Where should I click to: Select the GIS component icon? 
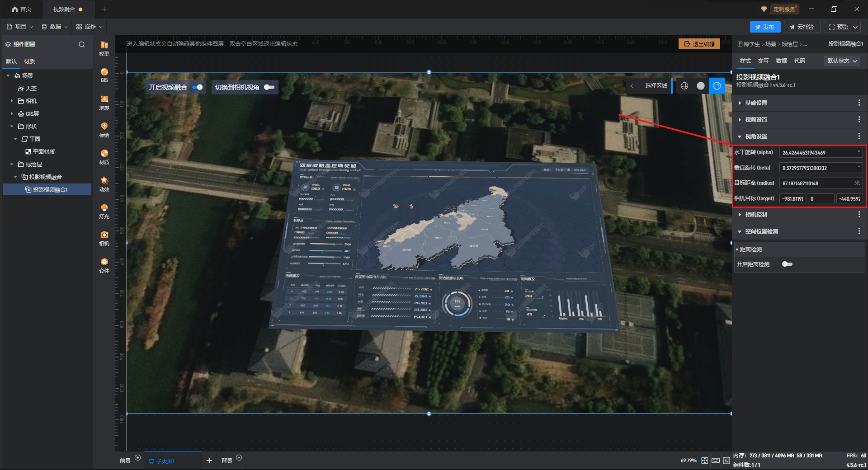click(104, 75)
